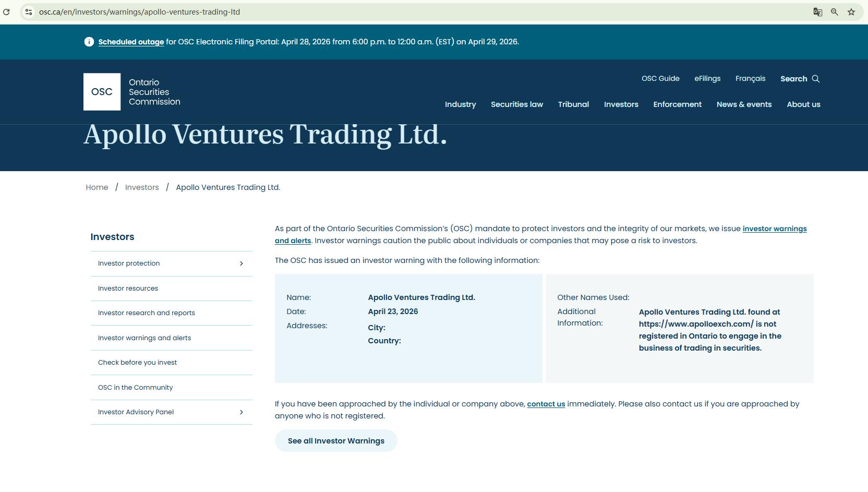This screenshot has height=492, width=868.
Task: Click the Search magnifier icon
Action: coord(816,79)
